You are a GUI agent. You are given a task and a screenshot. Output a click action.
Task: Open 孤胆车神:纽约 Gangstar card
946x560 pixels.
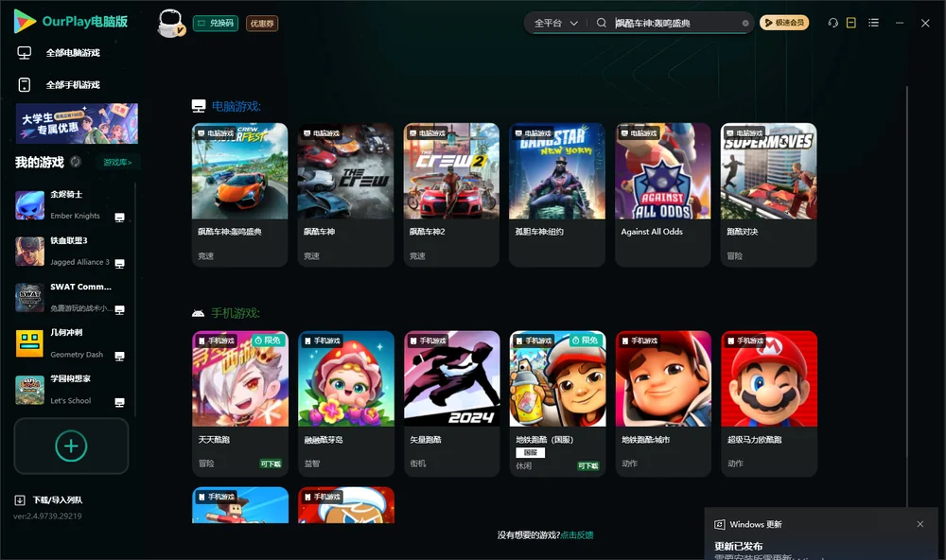tap(557, 195)
